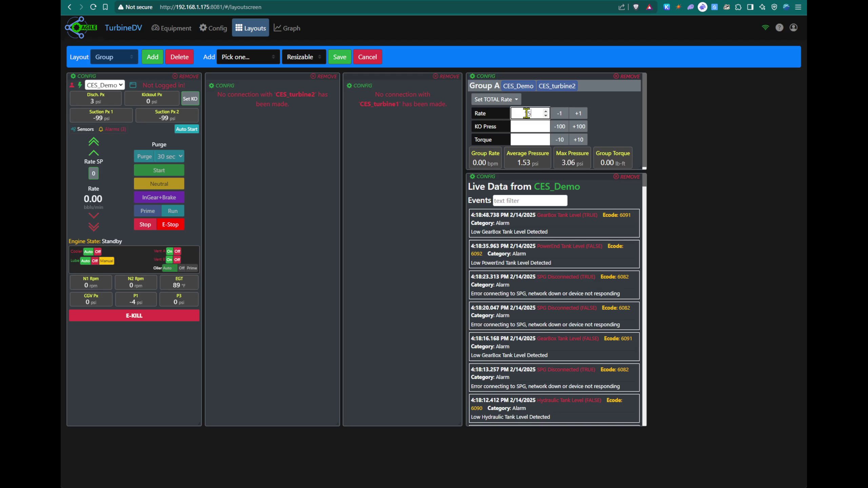This screenshot has width=868, height=488.
Task: Switch to the Graph view
Action: (287, 28)
